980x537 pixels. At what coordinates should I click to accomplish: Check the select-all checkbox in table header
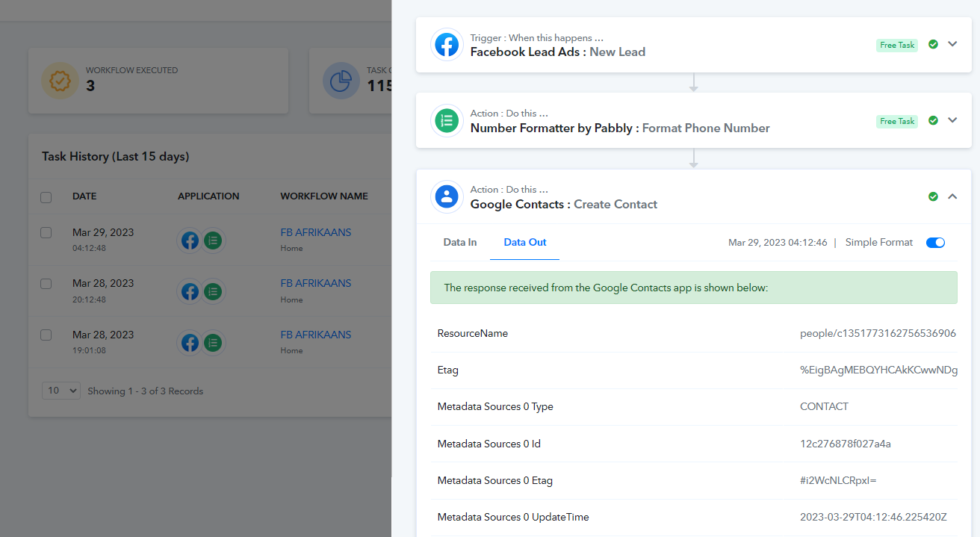(46, 197)
